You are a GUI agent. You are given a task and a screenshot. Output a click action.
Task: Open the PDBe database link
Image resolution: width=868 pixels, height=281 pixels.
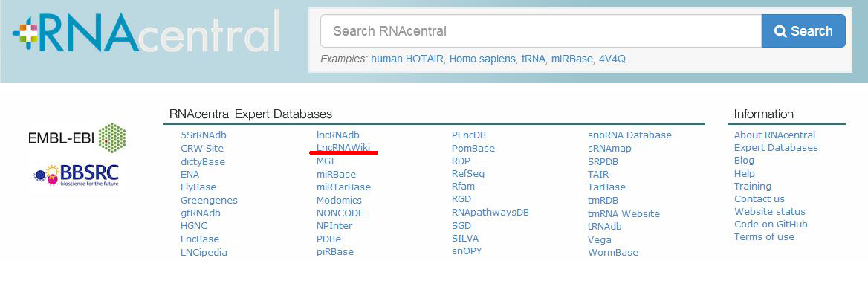pos(328,239)
